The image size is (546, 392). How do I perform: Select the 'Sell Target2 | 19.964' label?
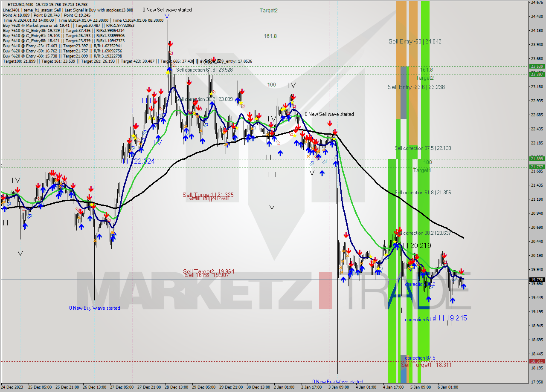pyautogui.click(x=209, y=271)
